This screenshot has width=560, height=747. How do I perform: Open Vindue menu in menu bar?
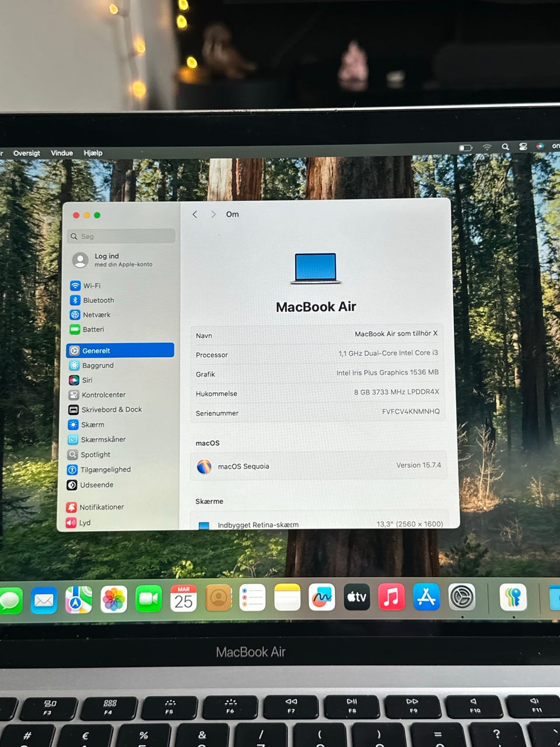tap(62, 153)
